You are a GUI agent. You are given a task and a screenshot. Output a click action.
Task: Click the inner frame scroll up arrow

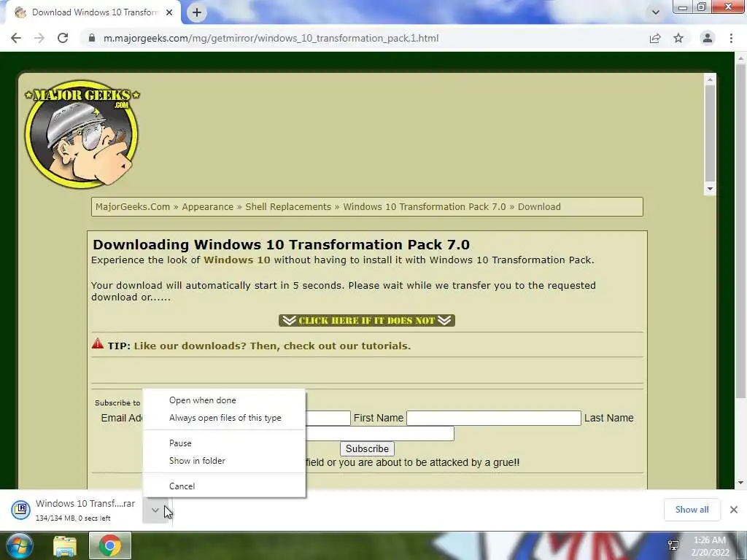tap(710, 79)
